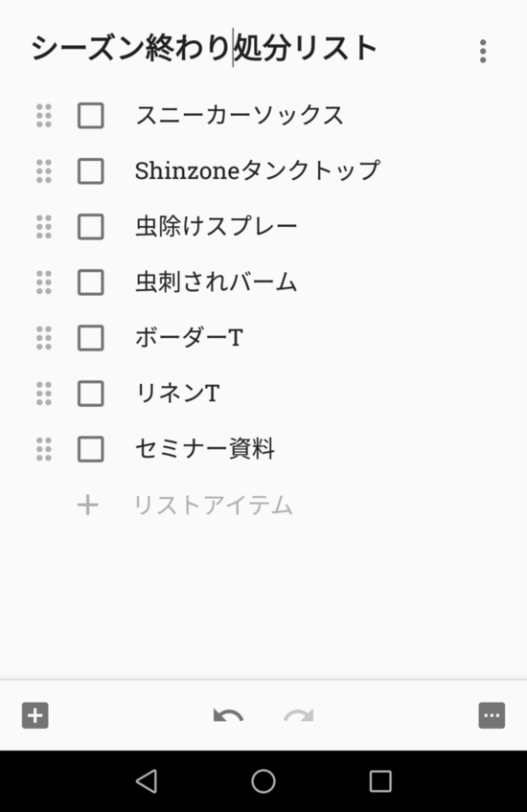
Task: Tick the リネンT checkbox
Action: (91, 394)
